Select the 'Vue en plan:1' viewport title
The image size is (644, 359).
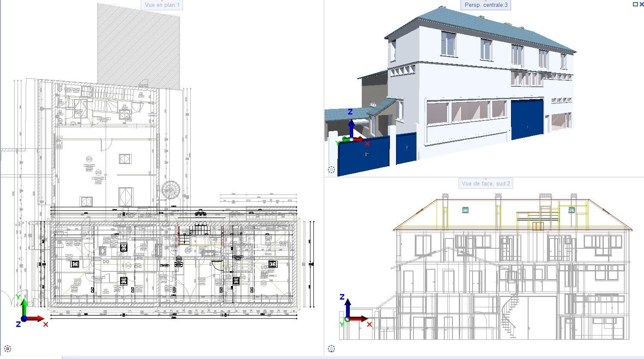(162, 5)
